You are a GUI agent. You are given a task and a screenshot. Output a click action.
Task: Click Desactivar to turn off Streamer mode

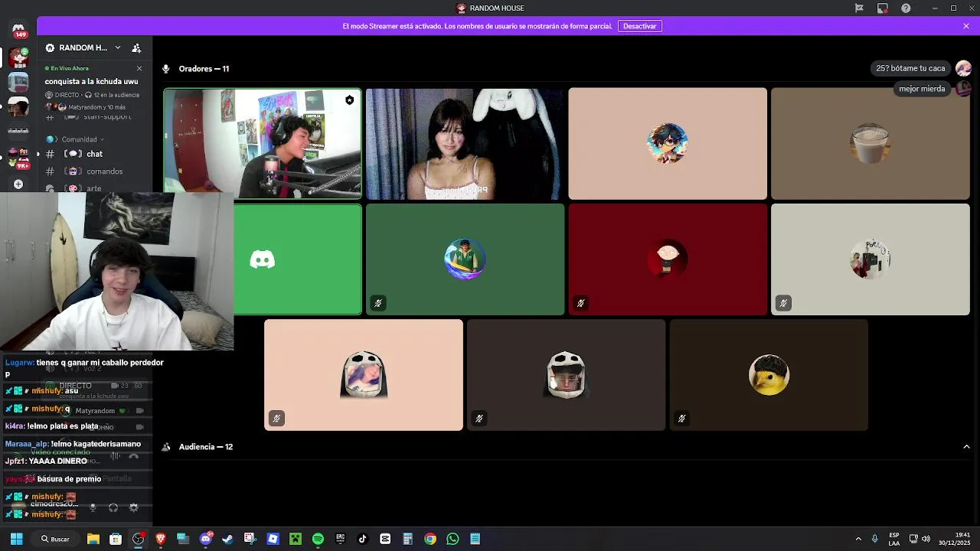point(639,26)
